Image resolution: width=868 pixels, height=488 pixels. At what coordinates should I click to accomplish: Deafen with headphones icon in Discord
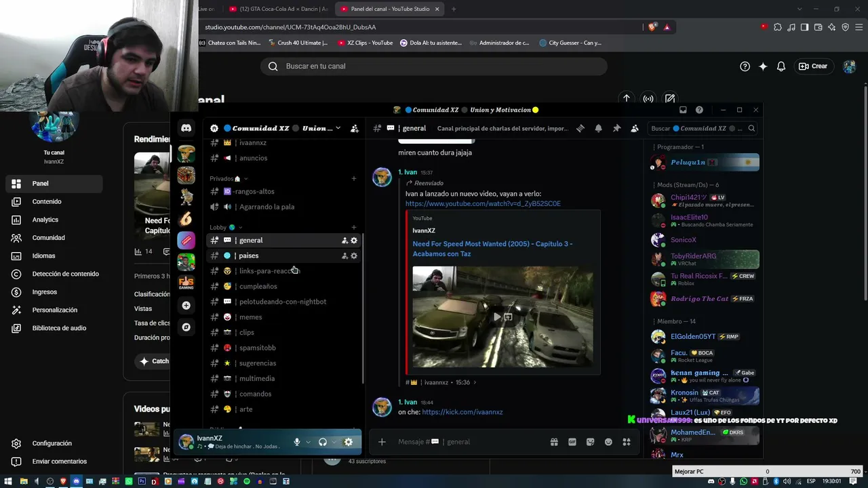(323, 442)
